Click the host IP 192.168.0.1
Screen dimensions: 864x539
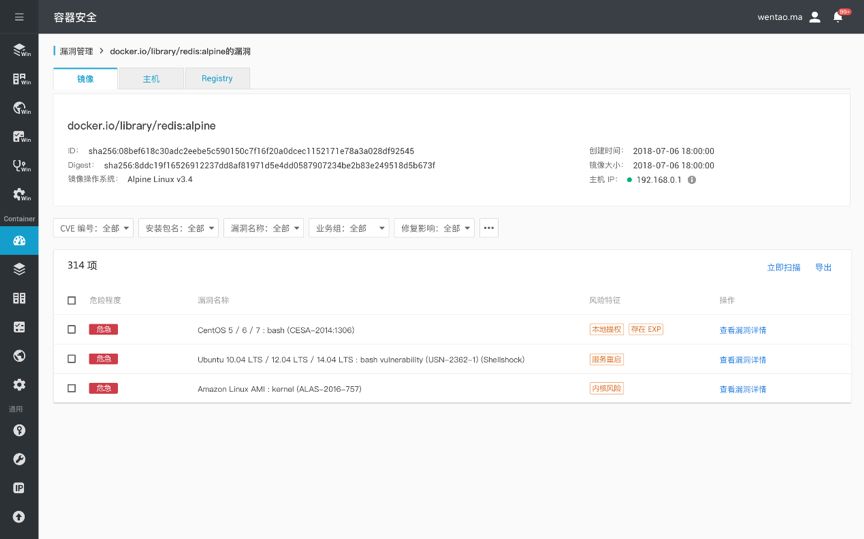point(658,180)
